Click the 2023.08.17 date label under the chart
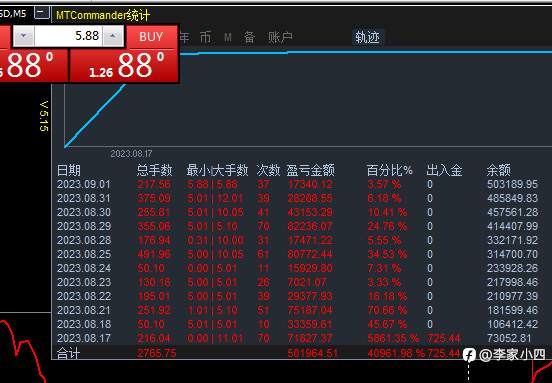552x383 pixels. click(x=131, y=154)
